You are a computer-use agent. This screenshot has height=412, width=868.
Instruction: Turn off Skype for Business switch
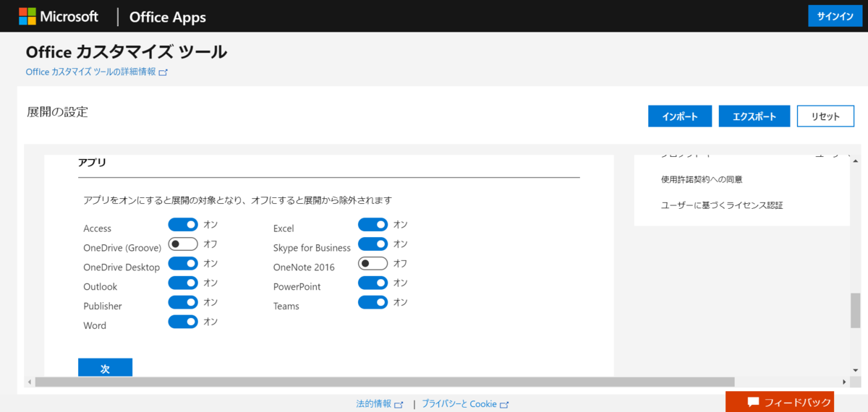(x=373, y=244)
